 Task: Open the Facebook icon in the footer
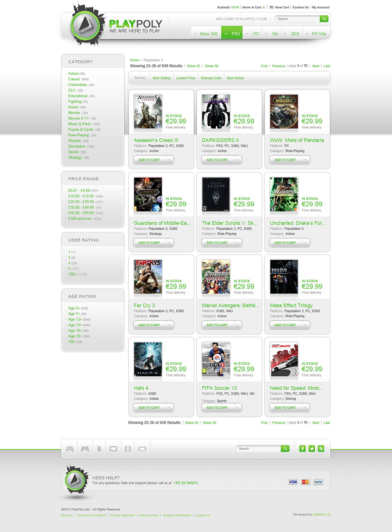(303, 449)
